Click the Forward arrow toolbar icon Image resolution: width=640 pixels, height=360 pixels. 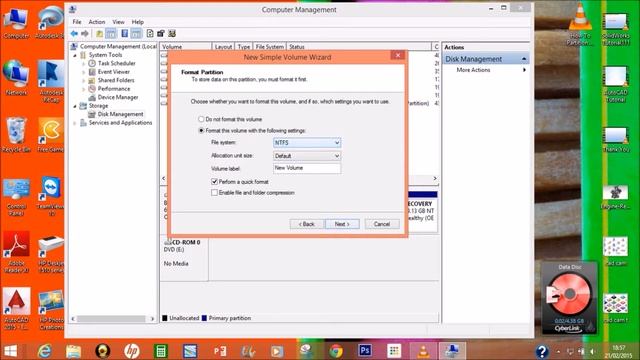(x=85, y=33)
